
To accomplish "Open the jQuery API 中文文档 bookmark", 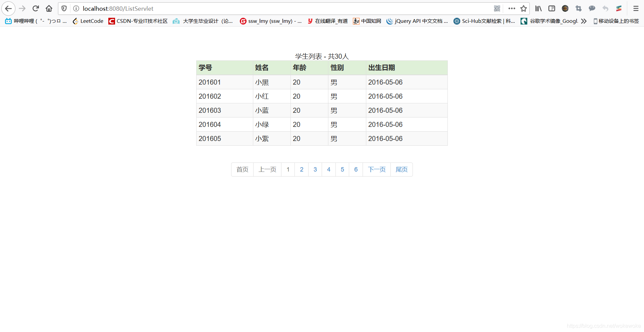I will (417, 21).
